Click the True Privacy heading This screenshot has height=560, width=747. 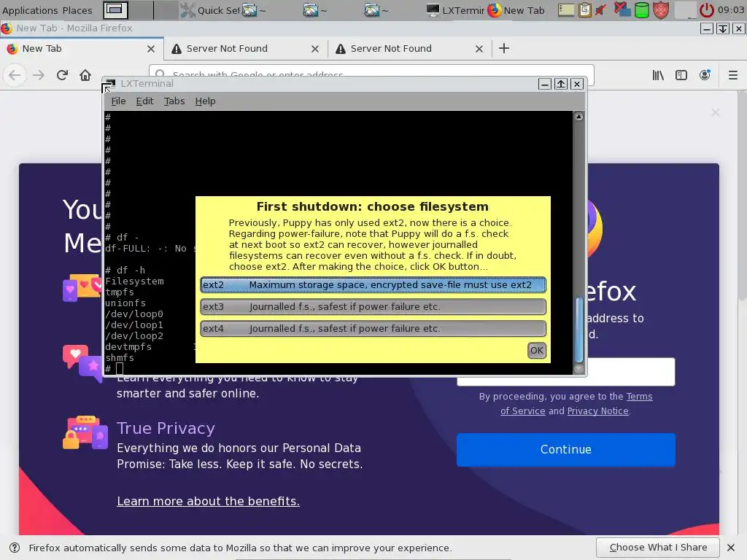point(166,428)
